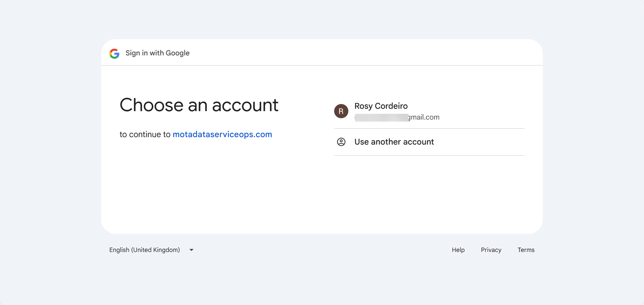Open the Privacy link
This screenshot has height=305, width=644.
point(491,250)
